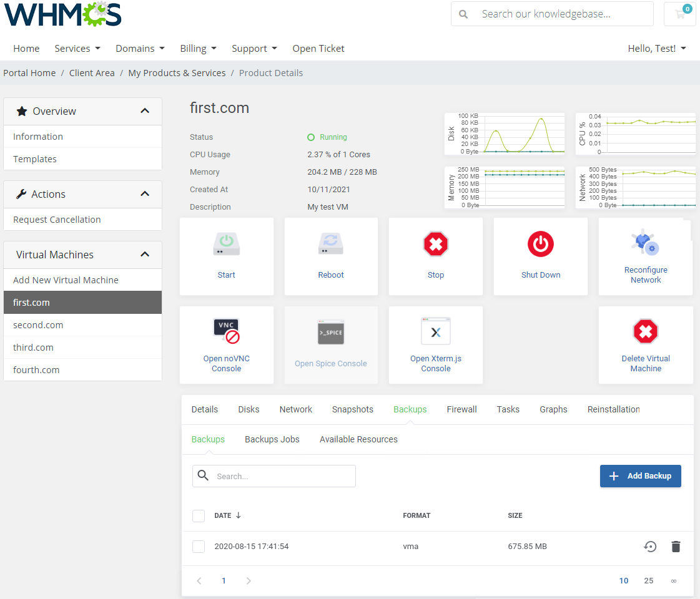Open the Xterm.js Console icon

click(x=436, y=331)
